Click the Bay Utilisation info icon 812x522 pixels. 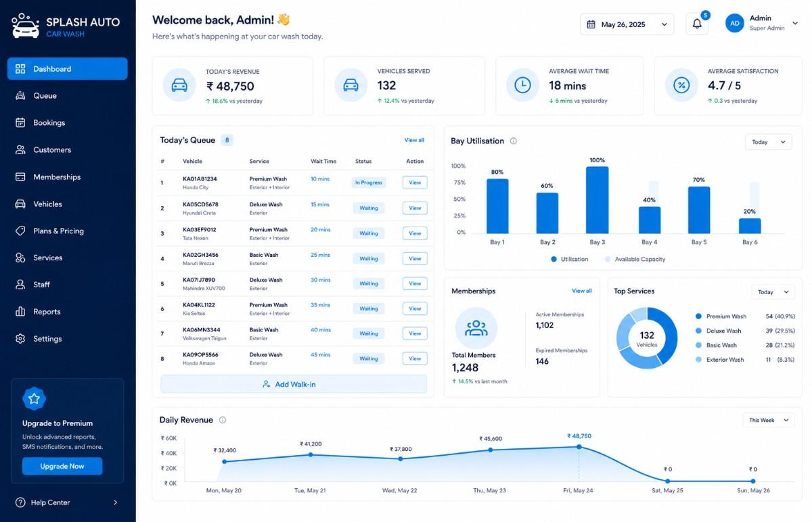pyautogui.click(x=514, y=141)
